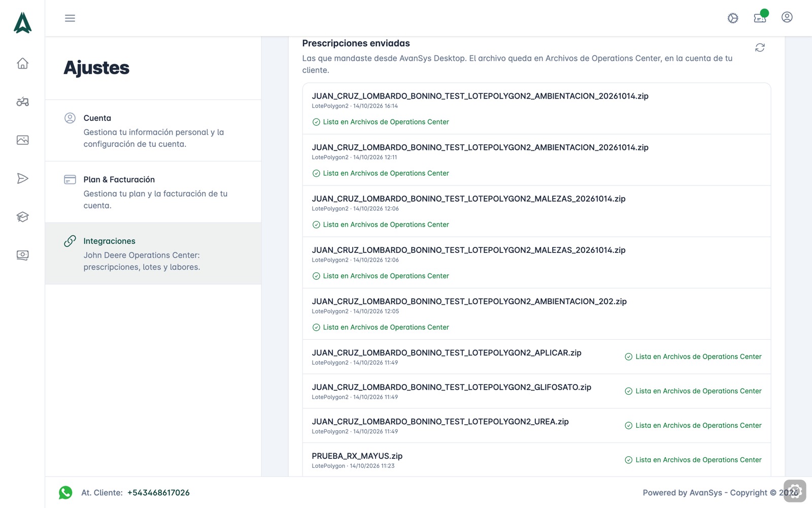The height and width of the screenshot is (508, 812).
Task: Open the send (paper plane) section
Action: [x=22, y=178]
